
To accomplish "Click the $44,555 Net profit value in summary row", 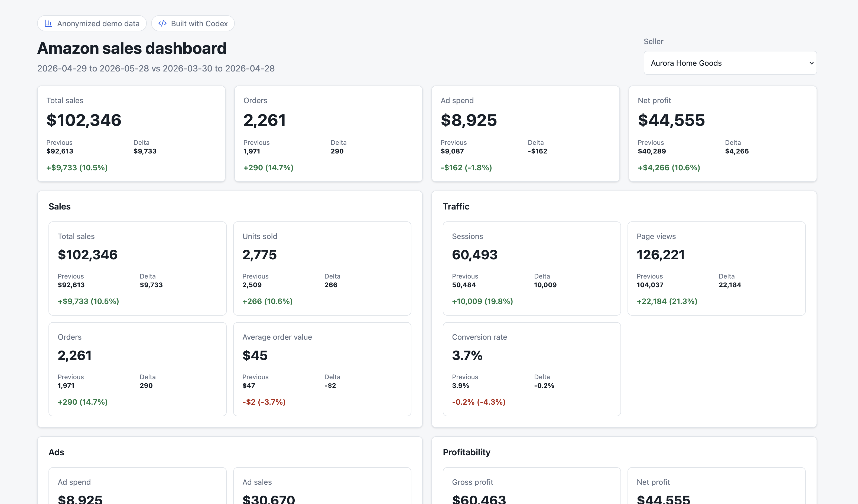I will [x=671, y=120].
